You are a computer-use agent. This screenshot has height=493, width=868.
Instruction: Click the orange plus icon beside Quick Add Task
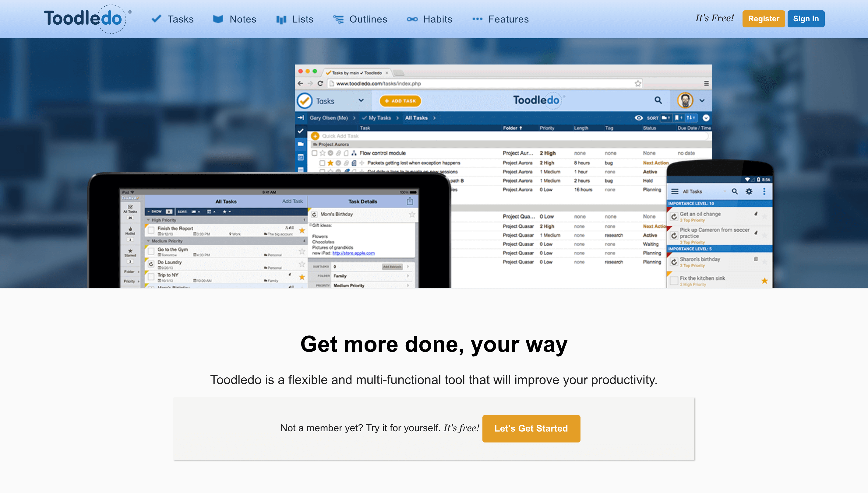coord(315,136)
